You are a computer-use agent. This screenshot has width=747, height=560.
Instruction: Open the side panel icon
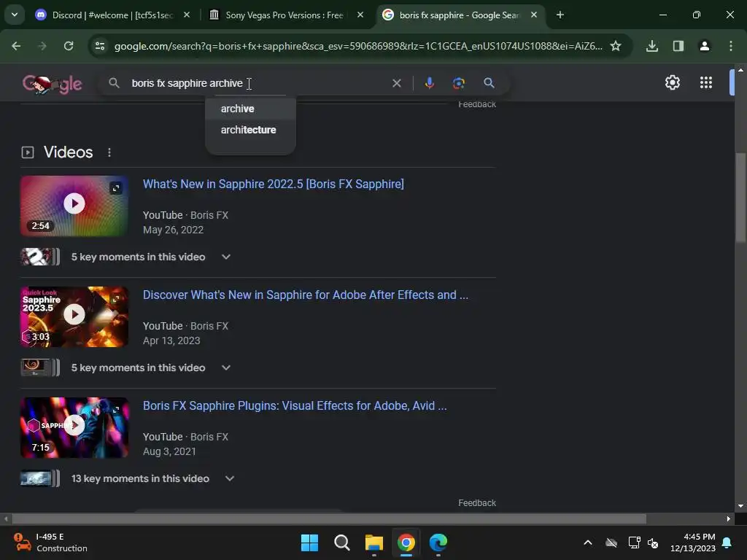(x=678, y=46)
